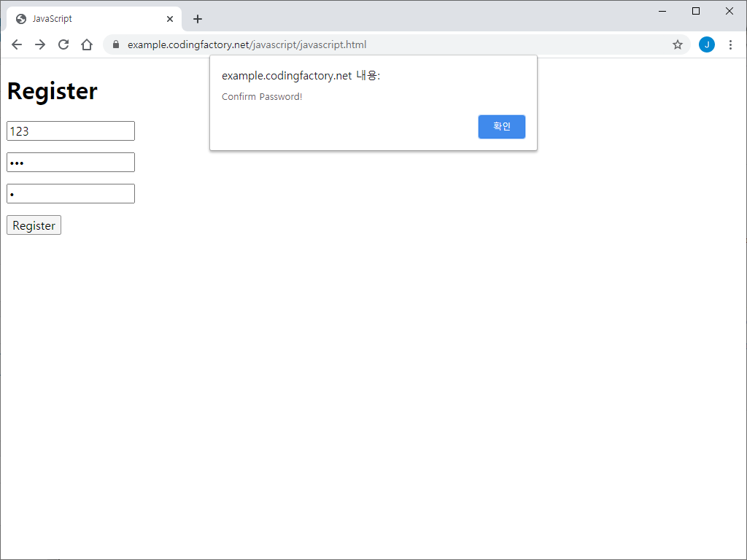Reload the page with the refresh icon
The width and height of the screenshot is (747, 560).
click(x=63, y=44)
